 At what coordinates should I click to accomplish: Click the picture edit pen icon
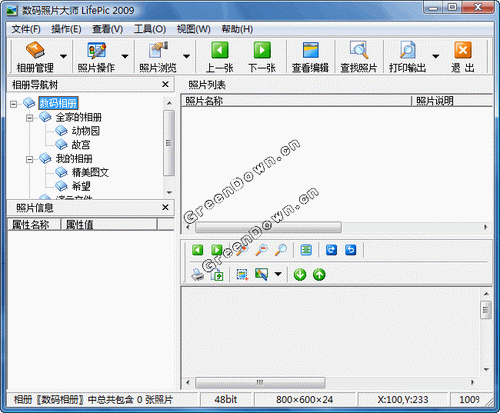coord(262,275)
